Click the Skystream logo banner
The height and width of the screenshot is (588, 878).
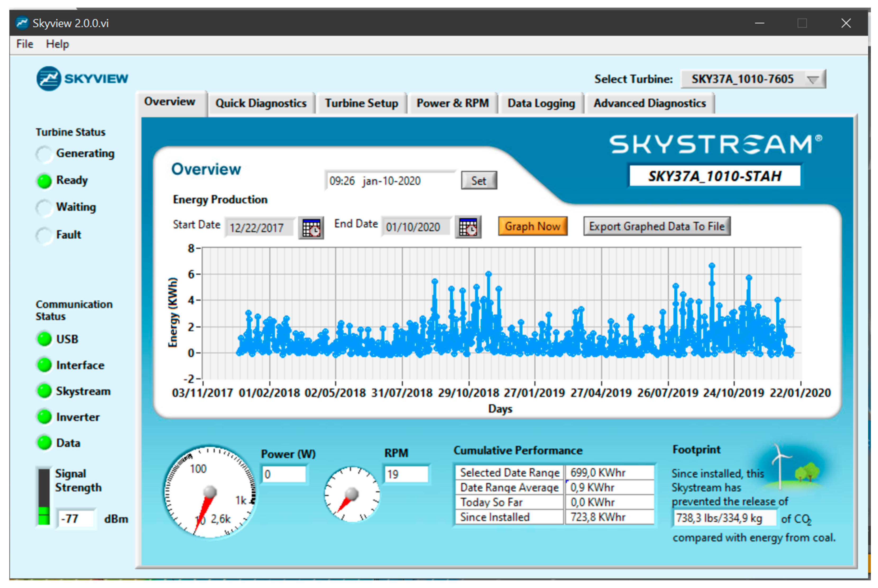(x=715, y=144)
